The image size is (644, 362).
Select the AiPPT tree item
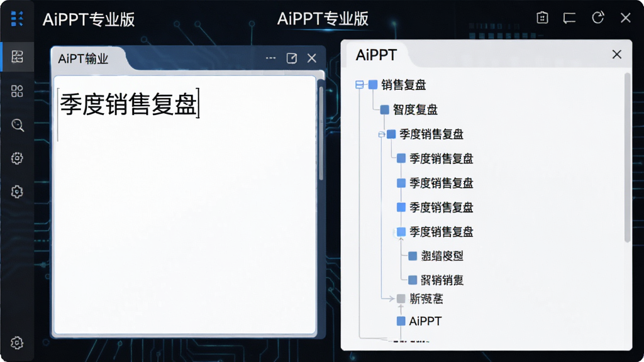pos(425,321)
